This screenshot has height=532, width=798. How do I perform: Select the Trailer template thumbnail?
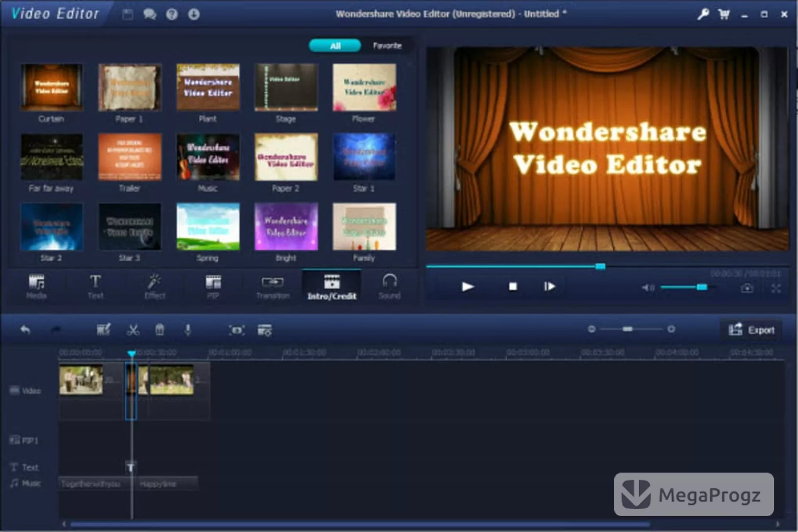(x=130, y=157)
